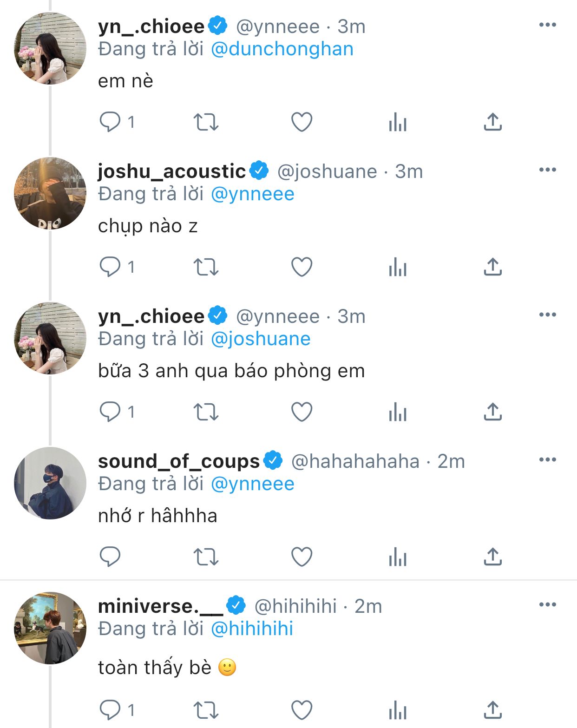
Task: Open joshu_acoustic's profile picture
Action: pos(50,193)
